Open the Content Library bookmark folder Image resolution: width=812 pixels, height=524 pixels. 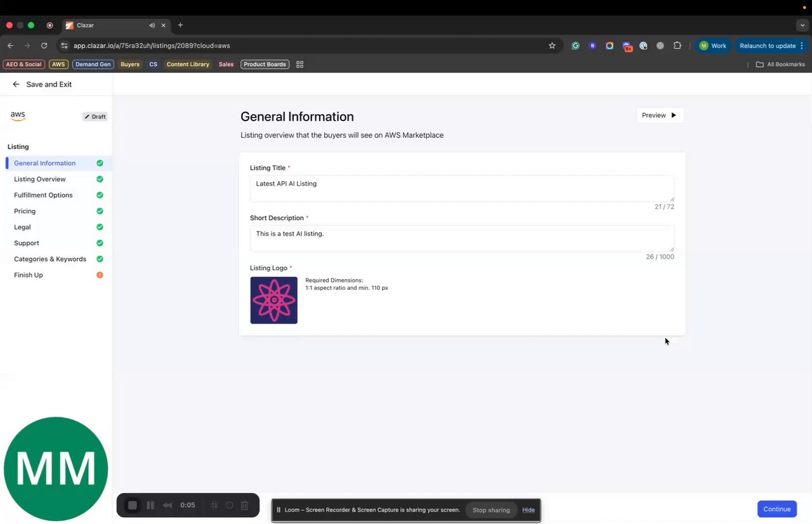188,64
